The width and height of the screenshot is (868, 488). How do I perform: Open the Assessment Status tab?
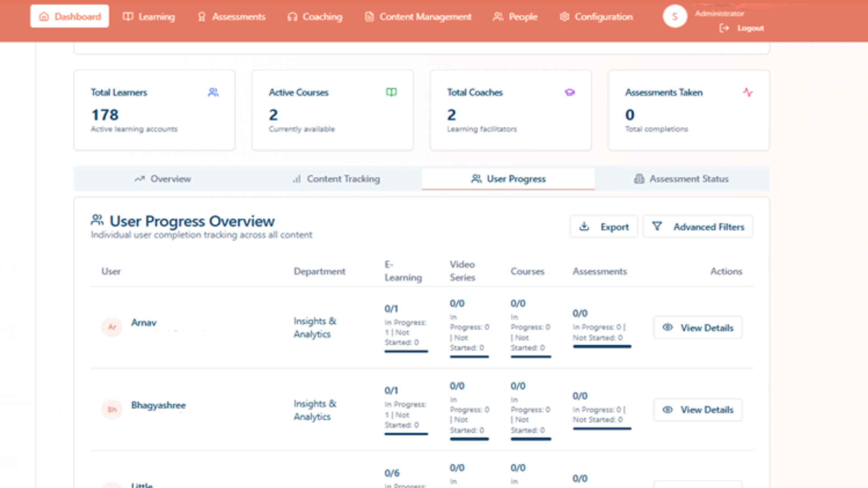pos(681,179)
